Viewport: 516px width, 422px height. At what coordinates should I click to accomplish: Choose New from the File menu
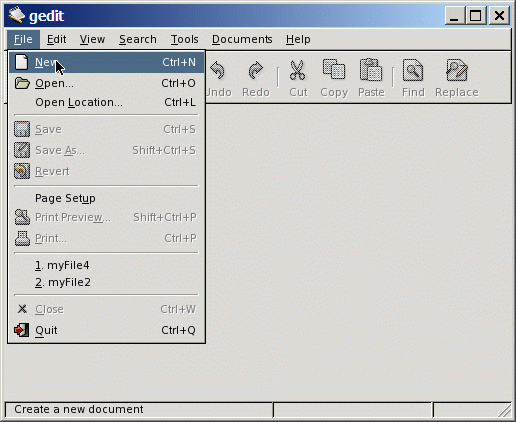(x=106, y=62)
